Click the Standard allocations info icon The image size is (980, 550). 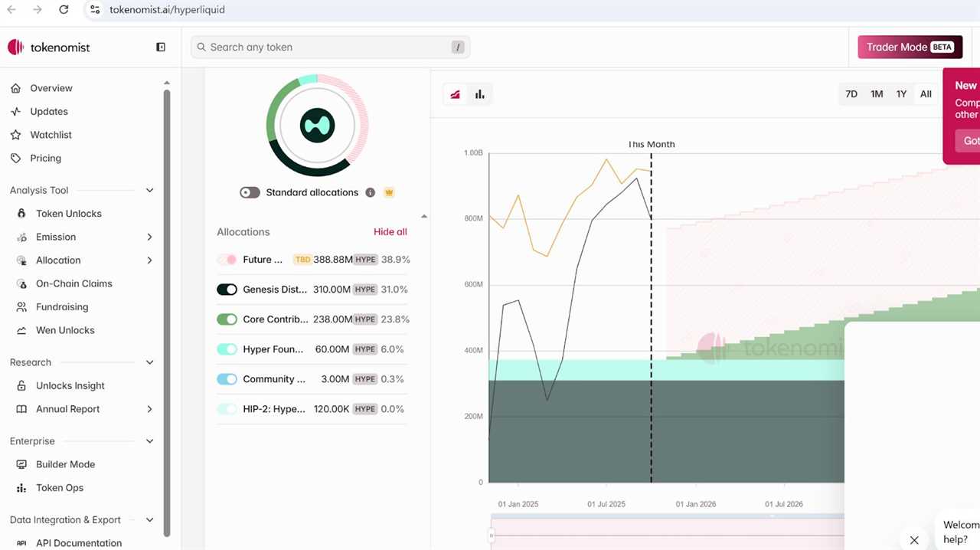[x=371, y=192]
